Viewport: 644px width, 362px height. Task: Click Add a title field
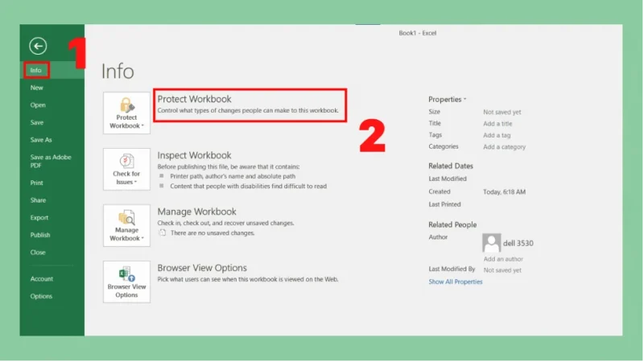click(x=497, y=124)
